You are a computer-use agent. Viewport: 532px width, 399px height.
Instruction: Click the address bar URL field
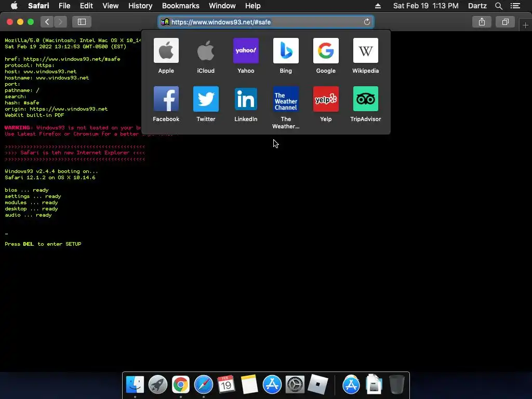pyautogui.click(x=265, y=22)
